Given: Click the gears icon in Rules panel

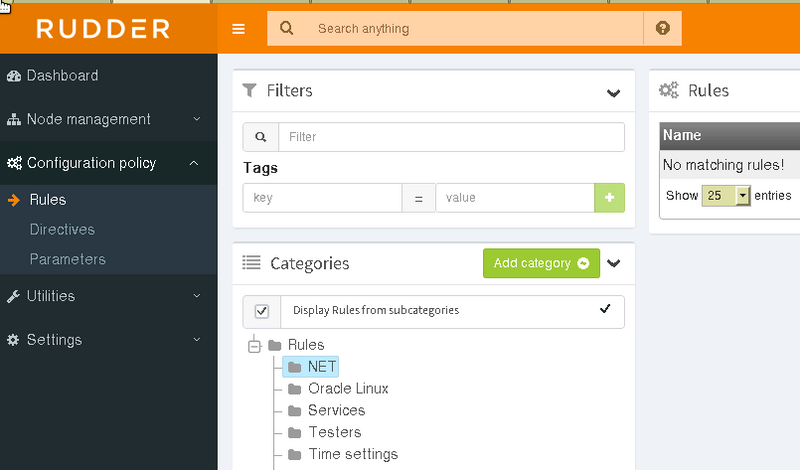Looking at the screenshot, I should coord(668,90).
